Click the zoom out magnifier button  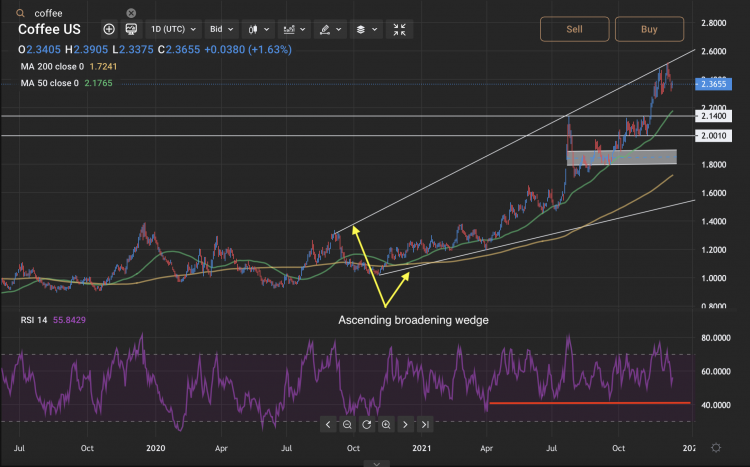pos(347,424)
